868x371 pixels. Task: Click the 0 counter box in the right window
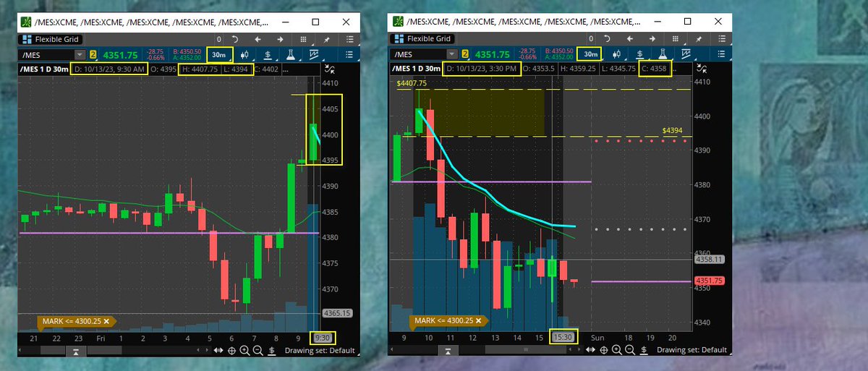pyautogui.click(x=590, y=38)
